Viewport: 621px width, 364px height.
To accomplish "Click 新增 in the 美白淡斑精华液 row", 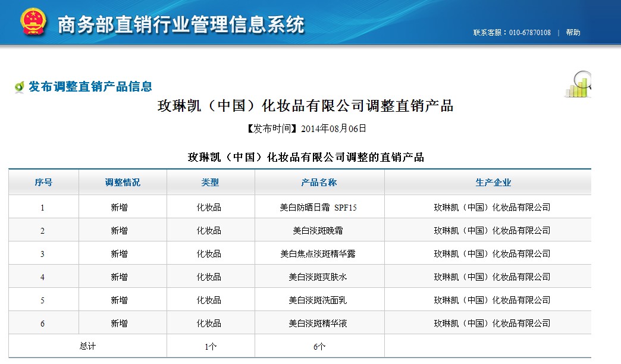I will point(119,323).
